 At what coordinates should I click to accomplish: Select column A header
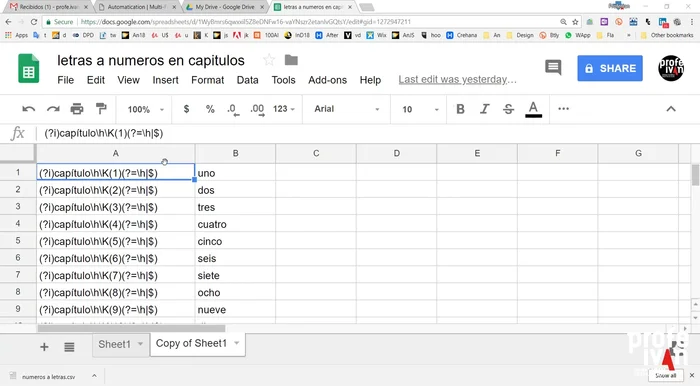116,154
